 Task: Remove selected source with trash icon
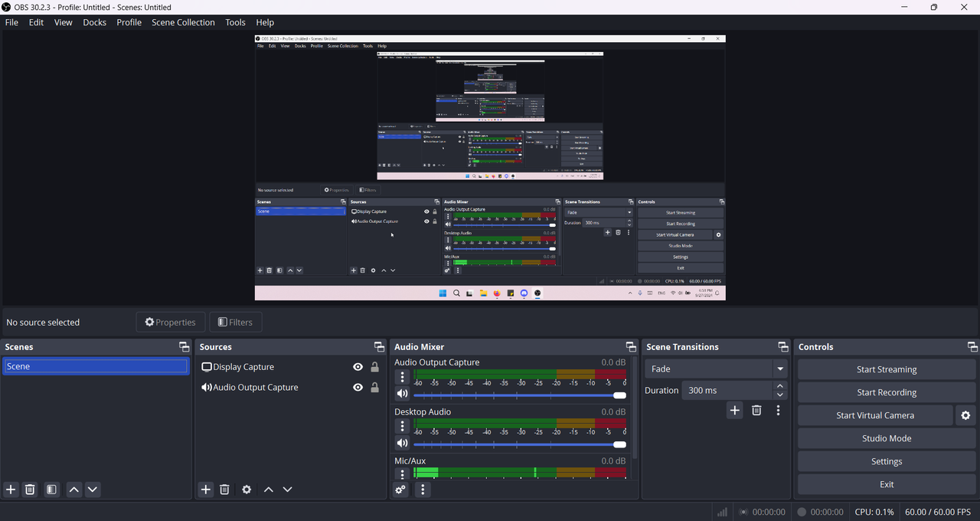coord(224,490)
